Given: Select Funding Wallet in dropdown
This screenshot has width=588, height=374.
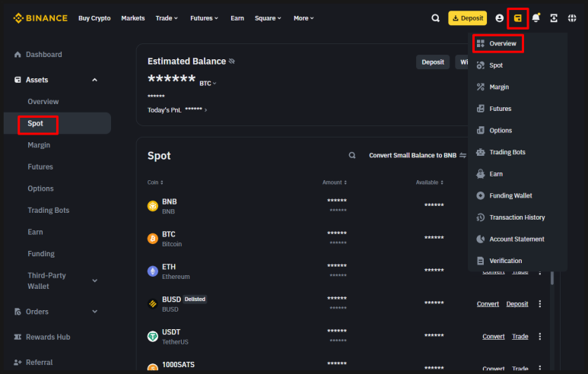Looking at the screenshot, I should [x=510, y=195].
